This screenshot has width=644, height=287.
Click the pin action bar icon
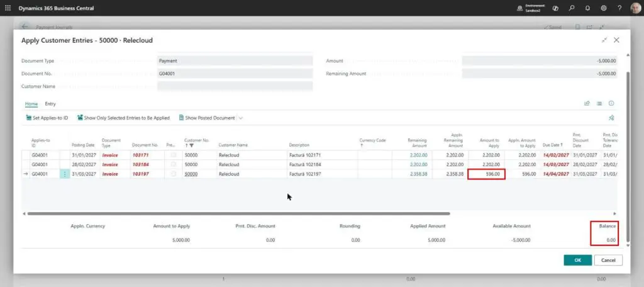point(611,118)
